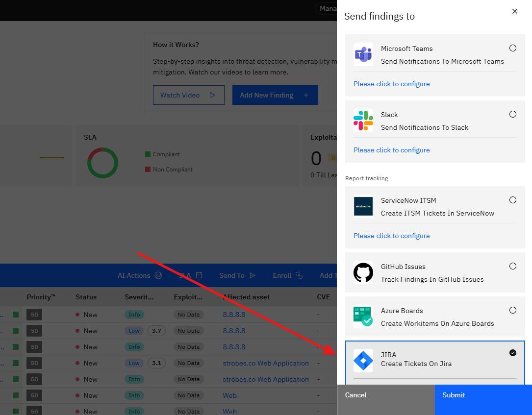Sort by the Status column header
Image resolution: width=532 pixels, height=415 pixels.
[86, 297]
